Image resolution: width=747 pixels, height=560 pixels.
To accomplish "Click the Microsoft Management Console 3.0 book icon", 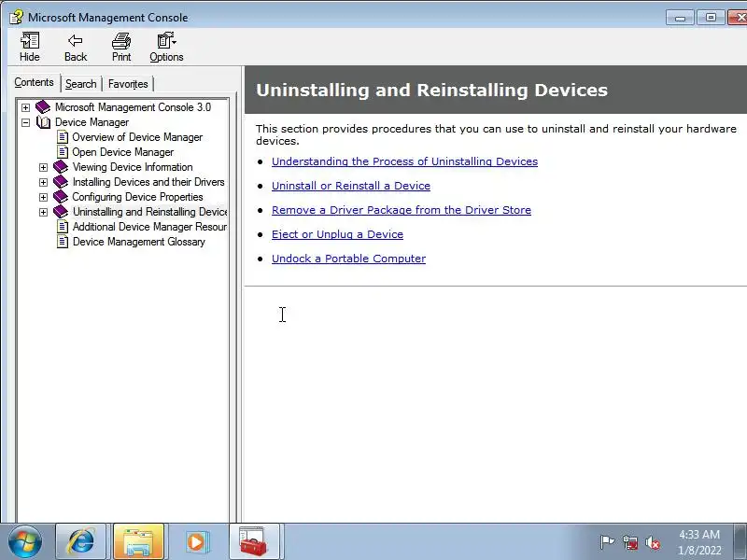I will point(43,107).
